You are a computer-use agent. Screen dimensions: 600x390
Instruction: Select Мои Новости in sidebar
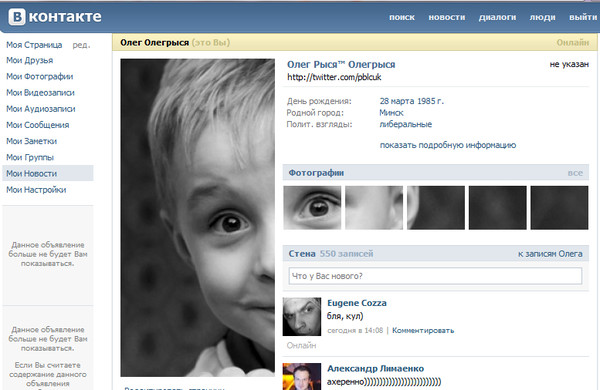coord(48,173)
